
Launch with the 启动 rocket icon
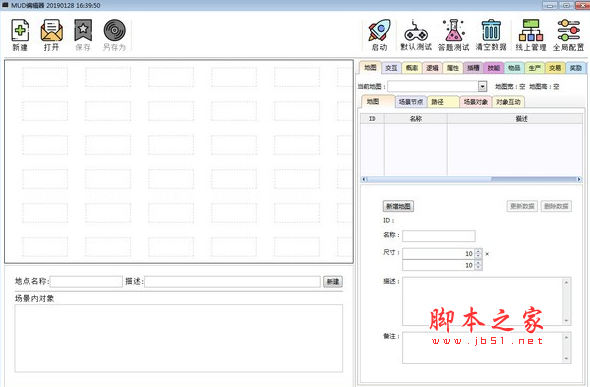coord(379,35)
